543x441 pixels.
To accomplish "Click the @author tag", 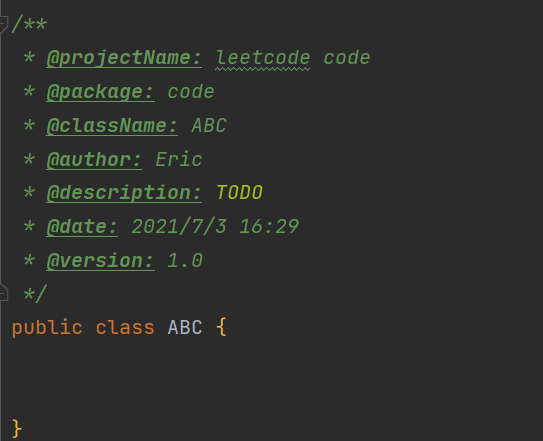I will pyautogui.click(x=94, y=160).
